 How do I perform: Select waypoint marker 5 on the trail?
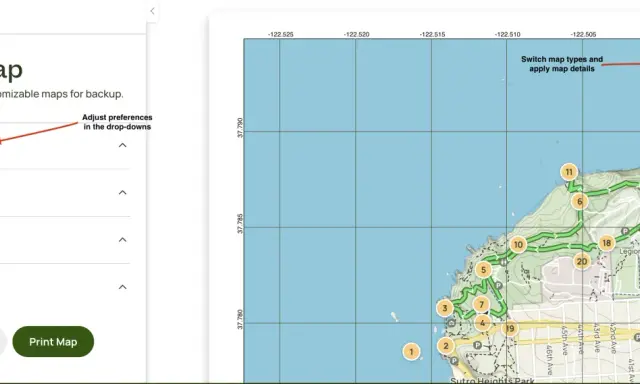point(484,270)
